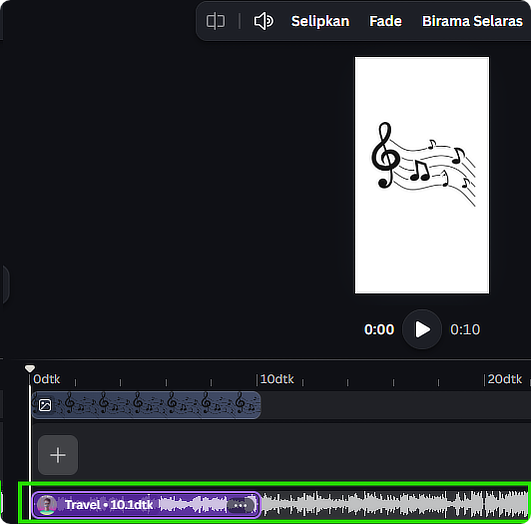Open the audio track's three-dot menu
This screenshot has width=531, height=524.
click(240, 505)
